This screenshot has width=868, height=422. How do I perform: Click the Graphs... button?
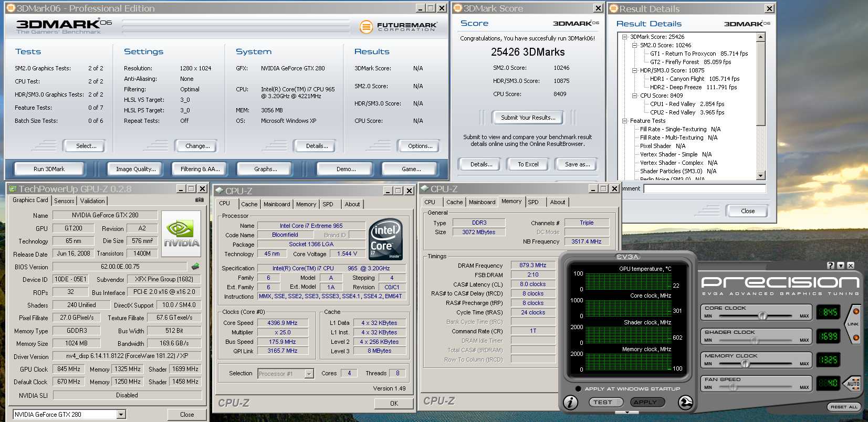click(x=265, y=169)
